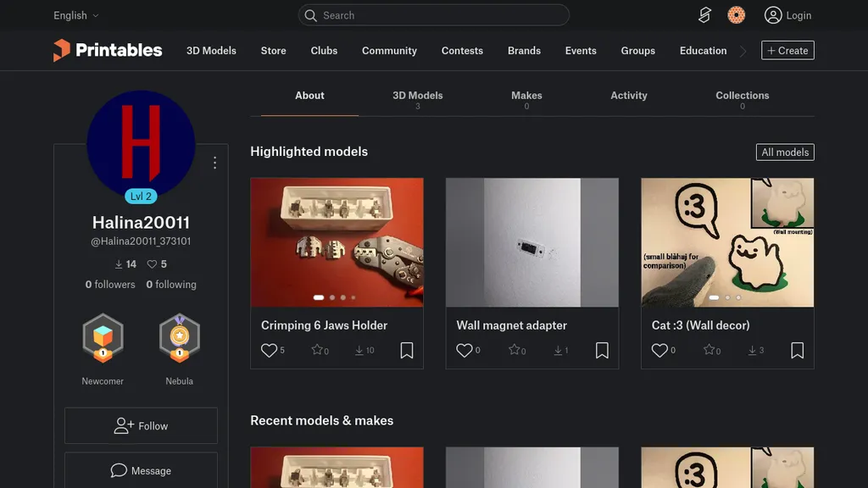Click the Newcomer badge
Image resolution: width=868 pixels, height=488 pixels.
coord(103,338)
